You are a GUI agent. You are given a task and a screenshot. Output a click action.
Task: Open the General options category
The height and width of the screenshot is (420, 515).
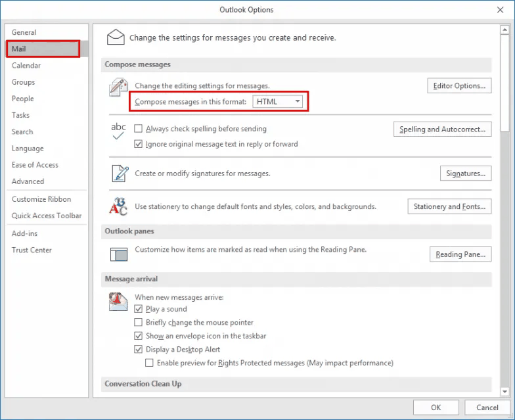[x=47, y=32]
